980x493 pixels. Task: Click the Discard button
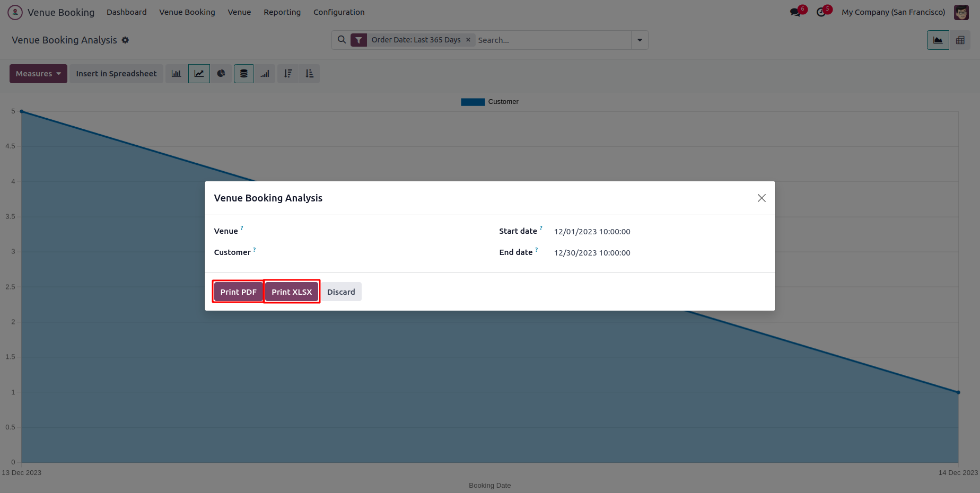[x=341, y=292]
